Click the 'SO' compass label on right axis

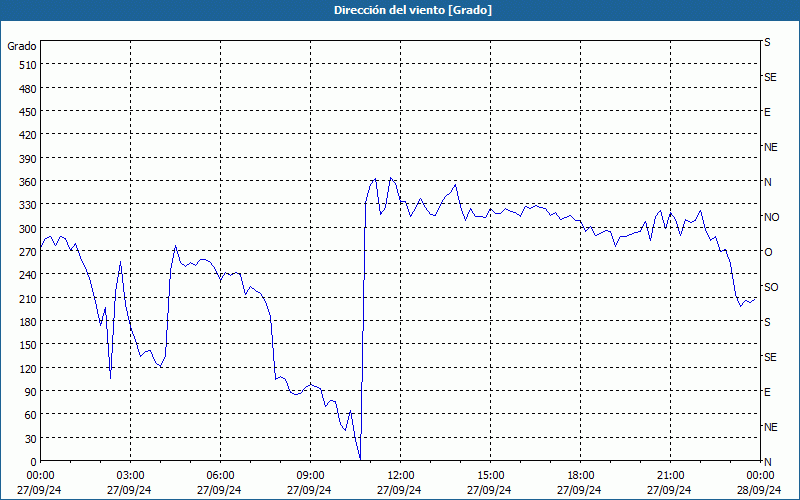coord(771,287)
